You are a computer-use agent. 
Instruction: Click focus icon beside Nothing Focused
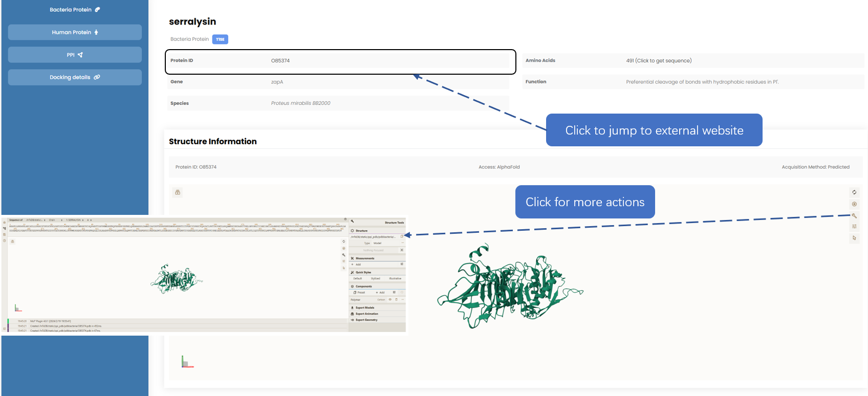point(402,250)
